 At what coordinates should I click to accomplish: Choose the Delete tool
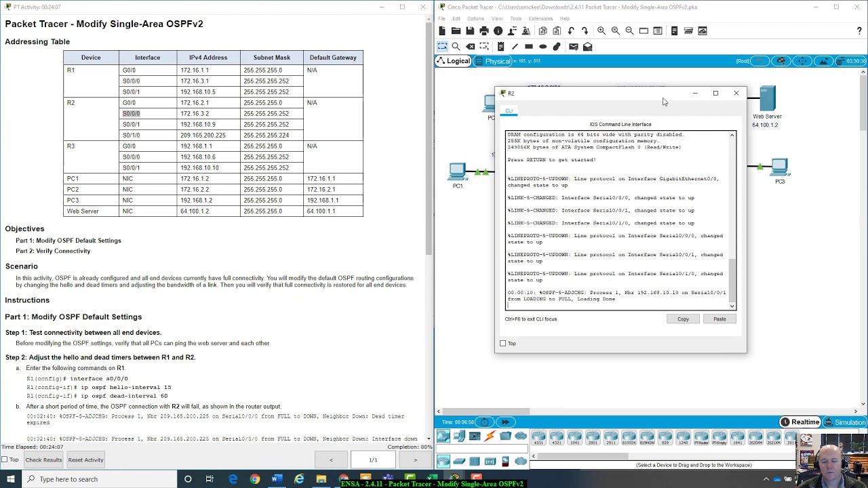[x=470, y=47]
